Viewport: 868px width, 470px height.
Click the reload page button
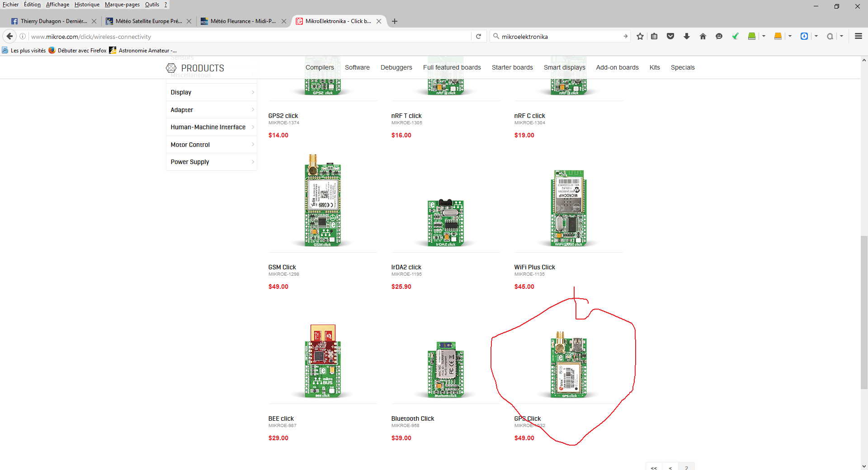(478, 37)
